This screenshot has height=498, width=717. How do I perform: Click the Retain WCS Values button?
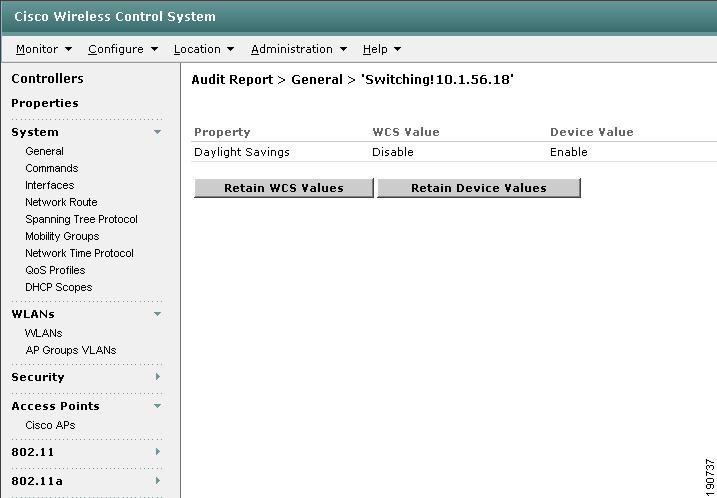[x=284, y=188]
